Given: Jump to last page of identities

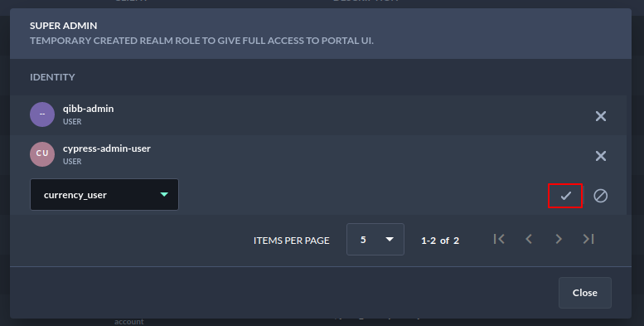Looking at the screenshot, I should [588, 239].
